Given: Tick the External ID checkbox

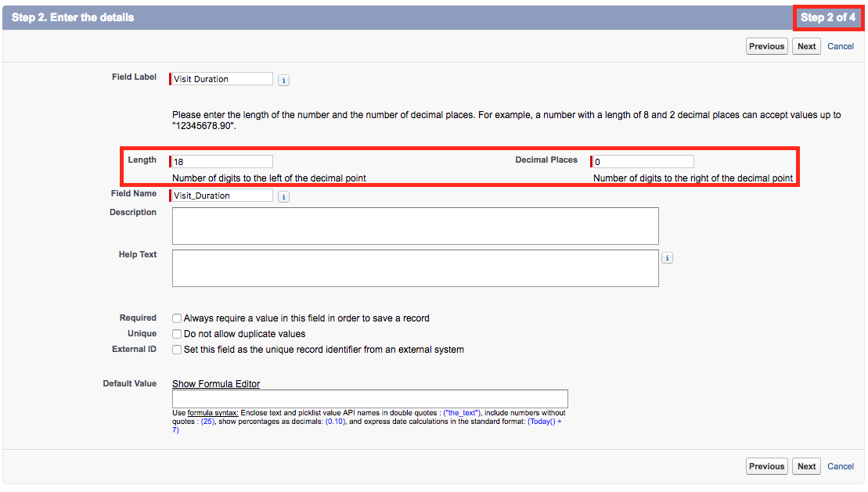Looking at the screenshot, I should tap(177, 350).
